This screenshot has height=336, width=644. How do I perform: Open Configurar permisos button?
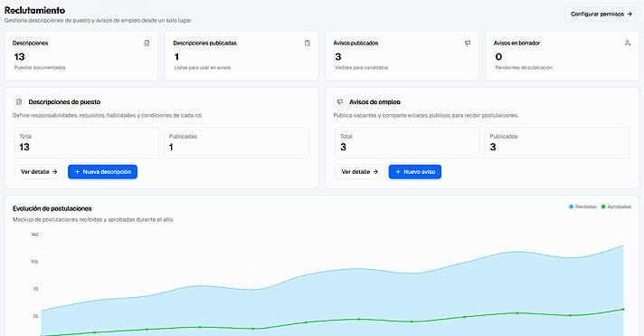coord(601,14)
